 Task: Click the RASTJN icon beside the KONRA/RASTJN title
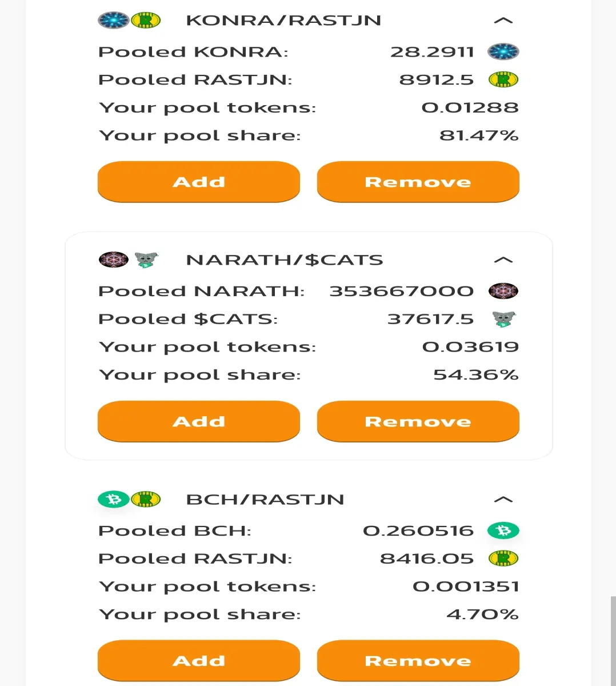click(146, 21)
